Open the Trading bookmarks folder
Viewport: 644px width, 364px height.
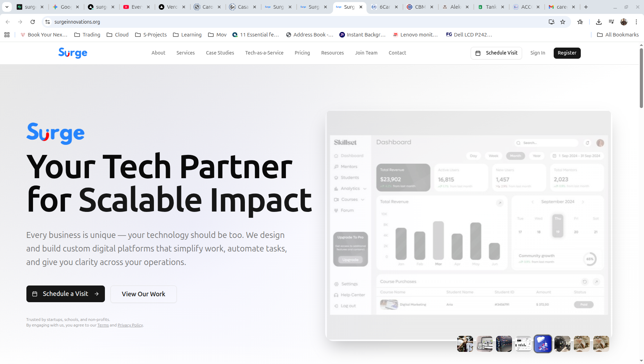tap(87, 35)
